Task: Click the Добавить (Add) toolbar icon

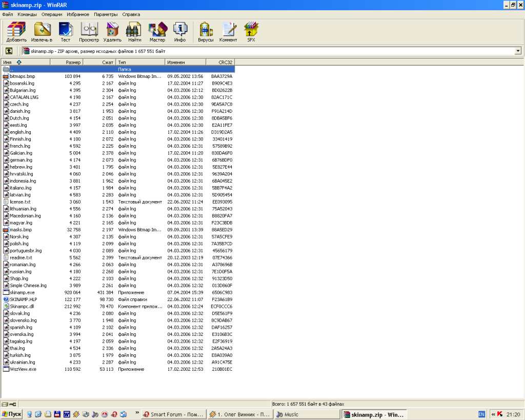Action: pyautogui.click(x=16, y=32)
